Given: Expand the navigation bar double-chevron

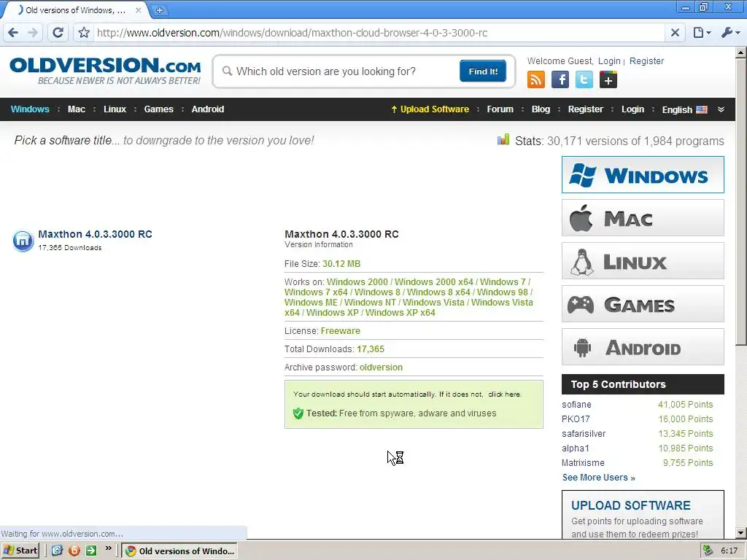Looking at the screenshot, I should coord(721,109).
